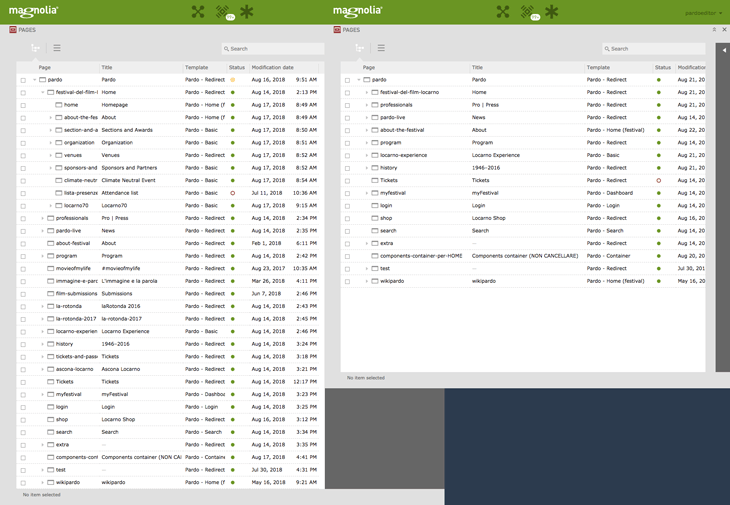730x505 pixels.
Task: Open the action bar arrow at right edge
Action: (723, 49)
